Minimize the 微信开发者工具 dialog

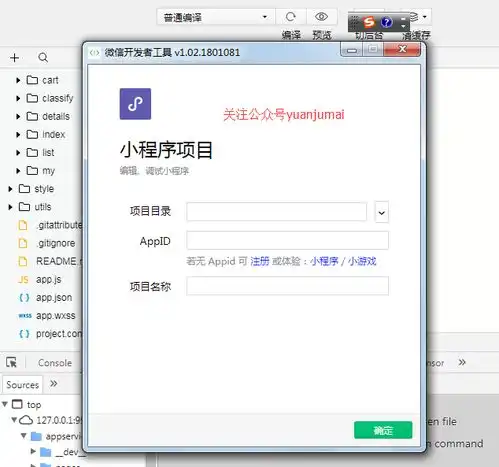352,50
